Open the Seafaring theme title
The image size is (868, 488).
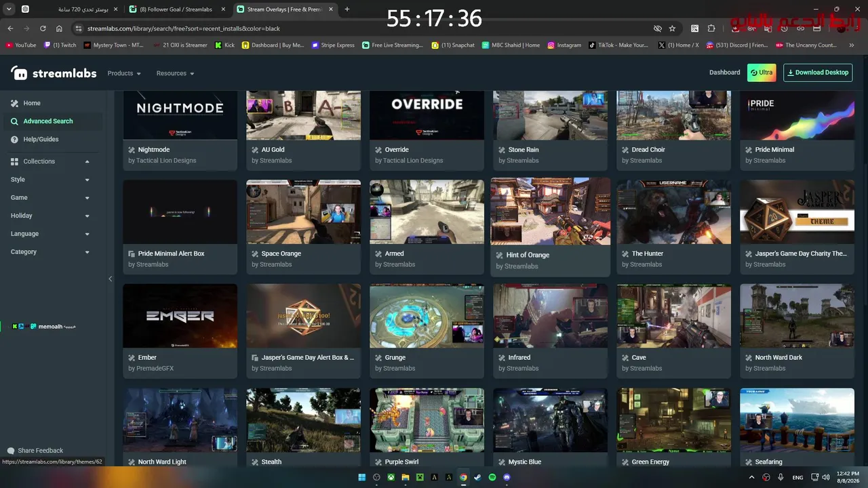769,462
